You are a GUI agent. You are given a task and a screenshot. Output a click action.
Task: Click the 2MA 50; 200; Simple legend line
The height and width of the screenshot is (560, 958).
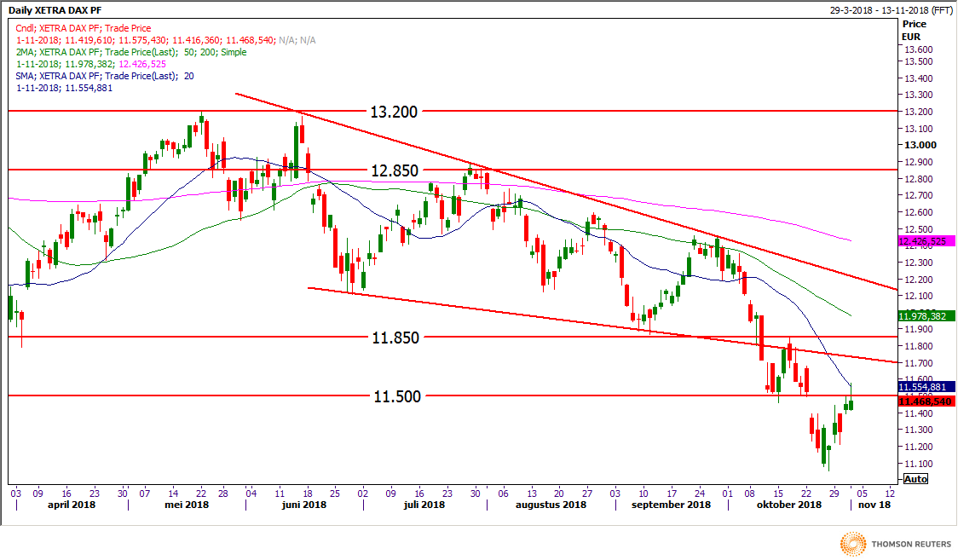coord(131,52)
